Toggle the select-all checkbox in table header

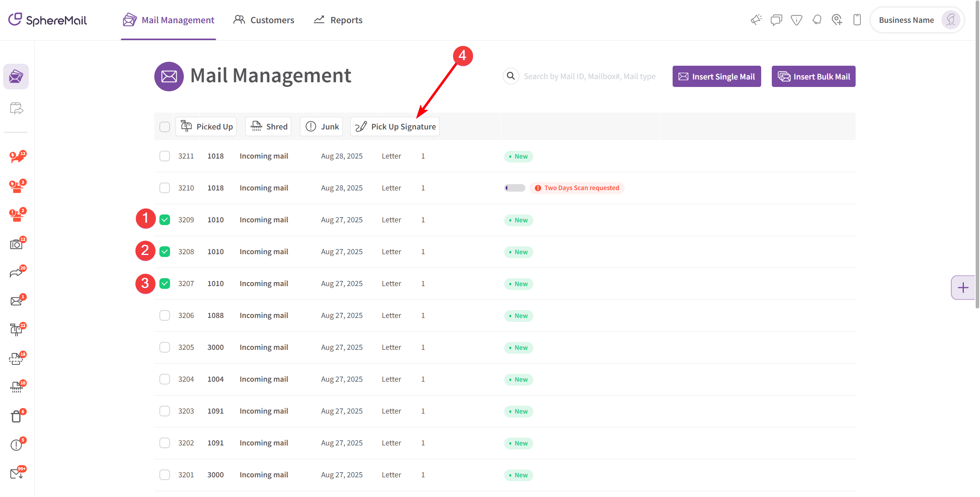165,127
